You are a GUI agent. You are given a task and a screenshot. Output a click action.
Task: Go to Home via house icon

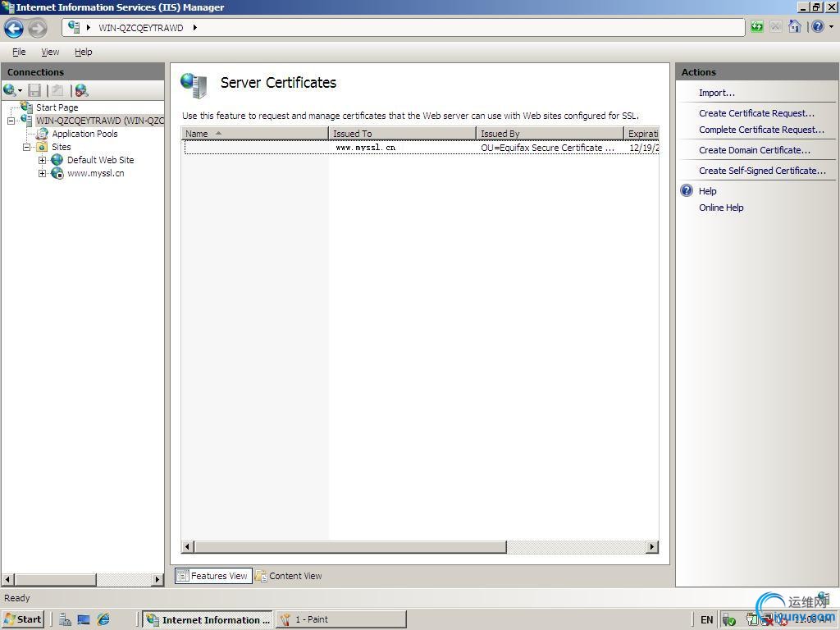[795, 26]
